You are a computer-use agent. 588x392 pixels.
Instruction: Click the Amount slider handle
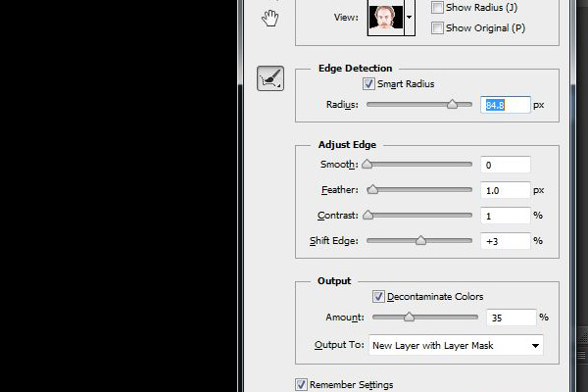(409, 317)
